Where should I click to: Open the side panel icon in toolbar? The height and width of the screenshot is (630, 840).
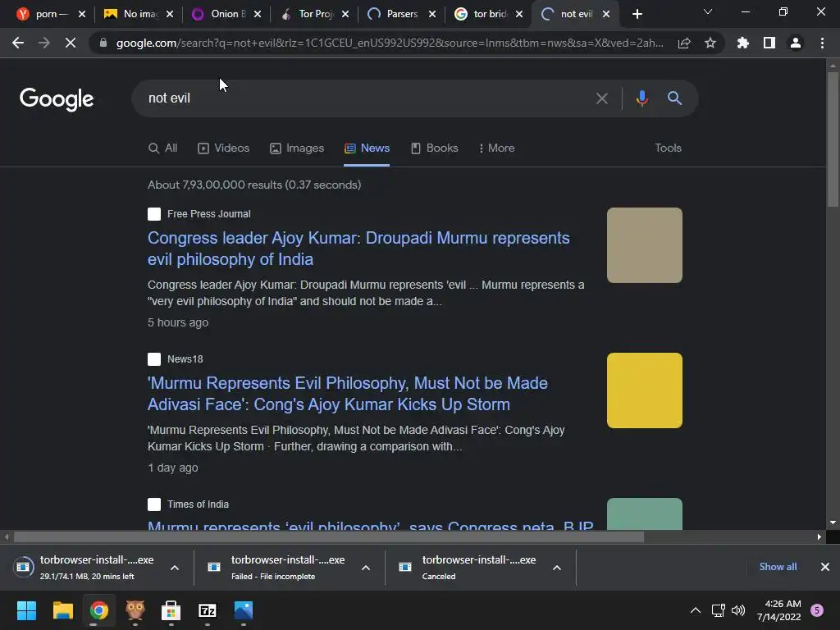coord(769,43)
